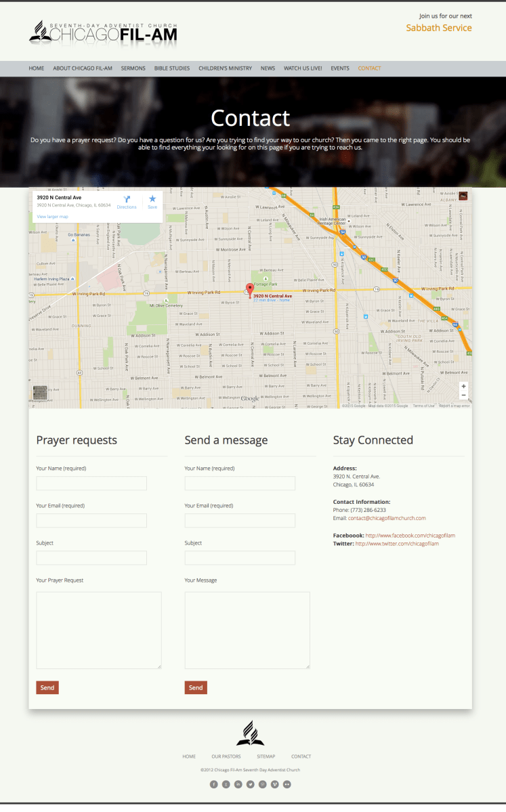Click the contact email address link
The width and height of the screenshot is (506, 812).
tap(387, 518)
